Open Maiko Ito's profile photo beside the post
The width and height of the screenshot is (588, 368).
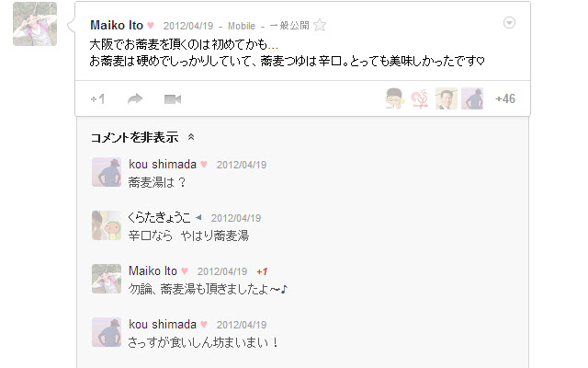coord(35,24)
